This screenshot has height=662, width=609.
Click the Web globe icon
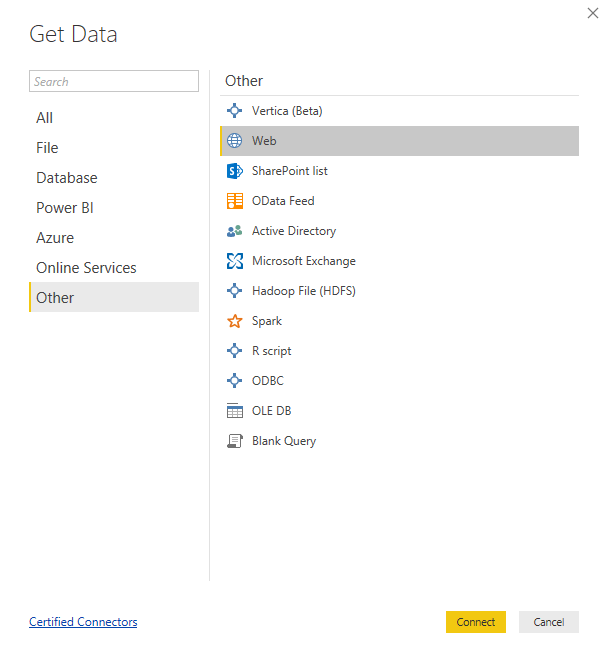click(x=234, y=141)
